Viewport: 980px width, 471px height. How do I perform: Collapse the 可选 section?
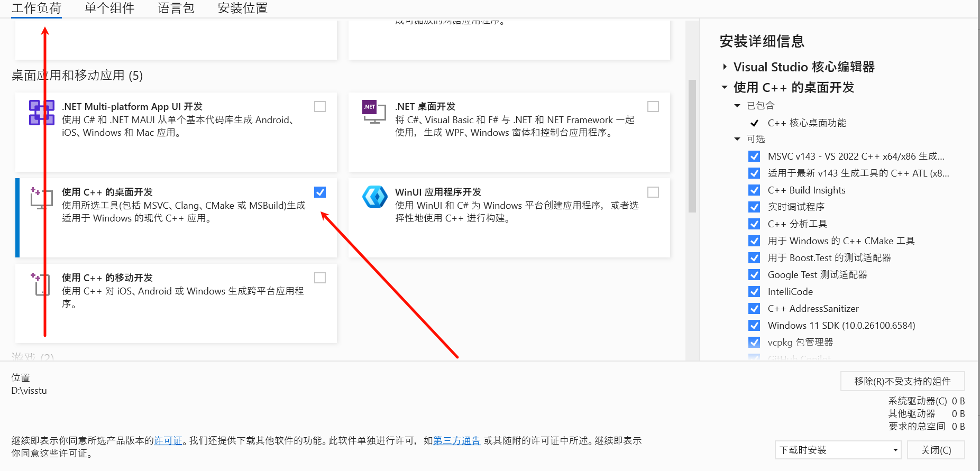tap(737, 139)
